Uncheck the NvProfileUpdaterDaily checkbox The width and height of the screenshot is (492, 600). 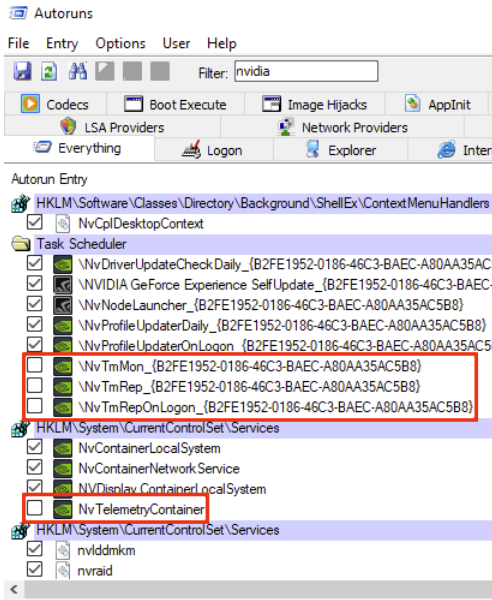pos(34,324)
